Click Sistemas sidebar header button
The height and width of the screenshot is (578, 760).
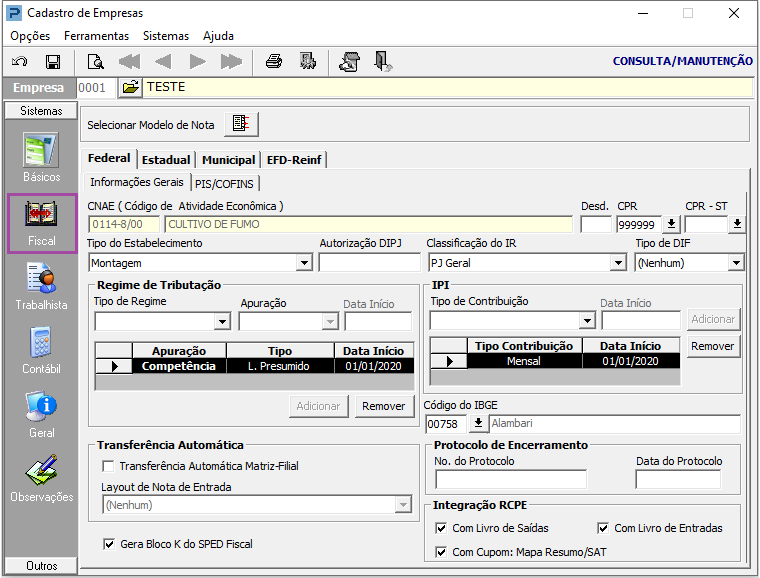pos(41,111)
